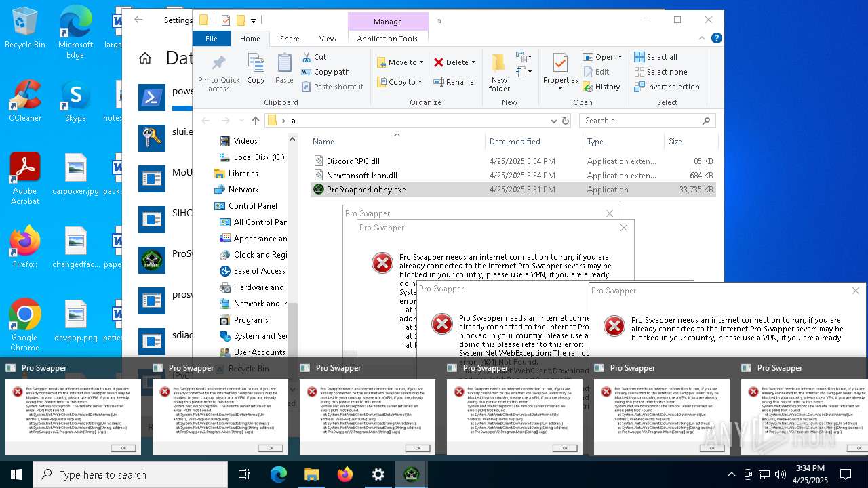Open Network in navigation pane
Viewport: 868px width, 488px height.
(237, 190)
